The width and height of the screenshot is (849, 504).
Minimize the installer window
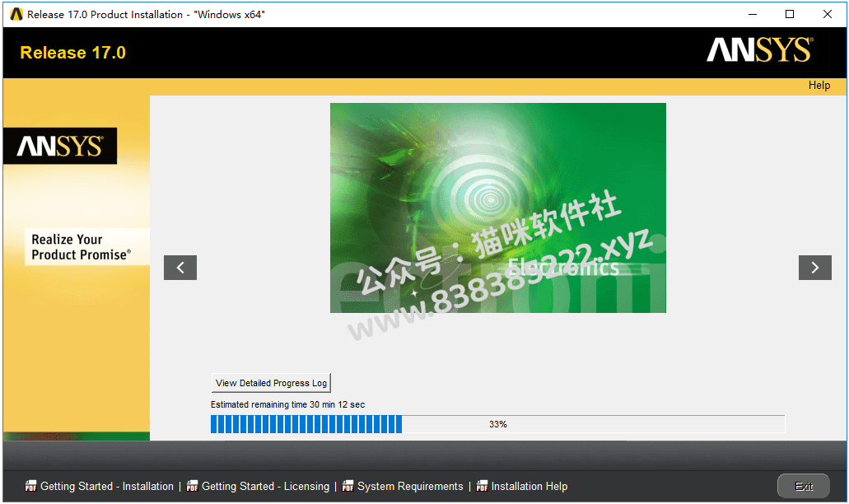(753, 14)
